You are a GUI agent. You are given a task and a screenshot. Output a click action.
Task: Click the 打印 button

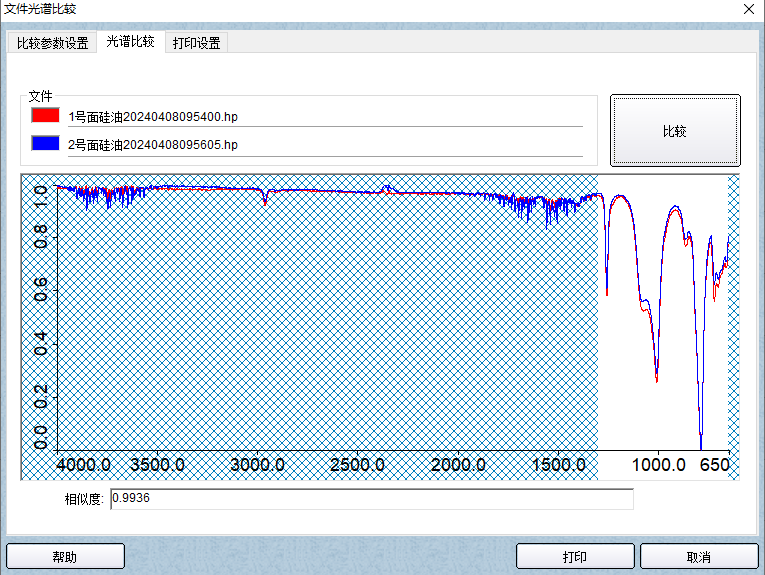(x=574, y=556)
